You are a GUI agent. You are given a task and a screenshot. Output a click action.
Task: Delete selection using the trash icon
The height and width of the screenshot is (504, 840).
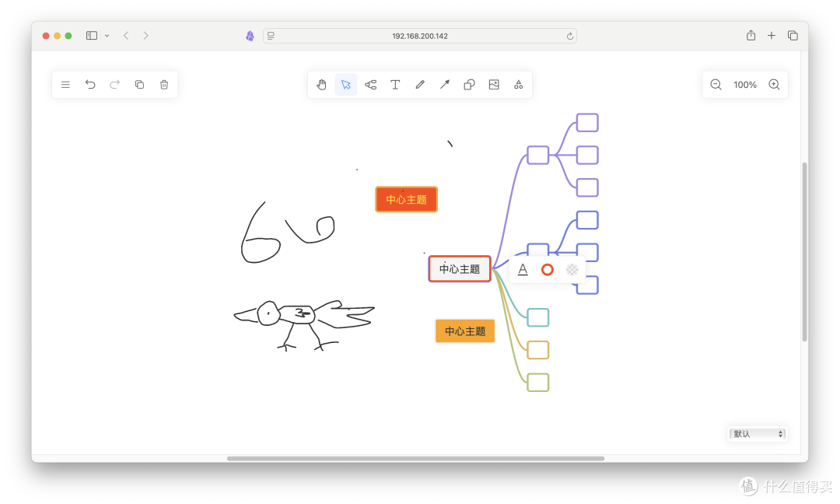pyautogui.click(x=164, y=84)
